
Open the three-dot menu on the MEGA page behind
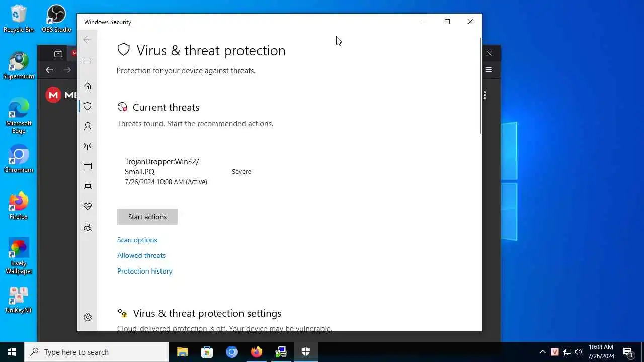coord(485,95)
